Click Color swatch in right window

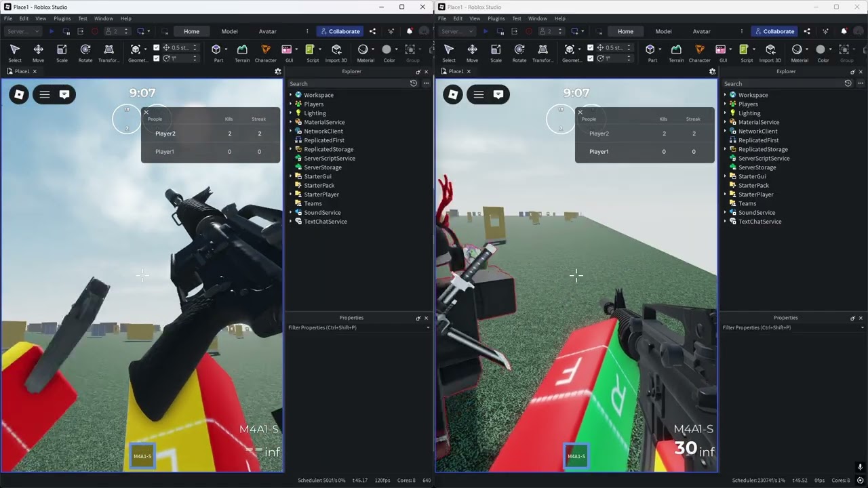tap(821, 49)
